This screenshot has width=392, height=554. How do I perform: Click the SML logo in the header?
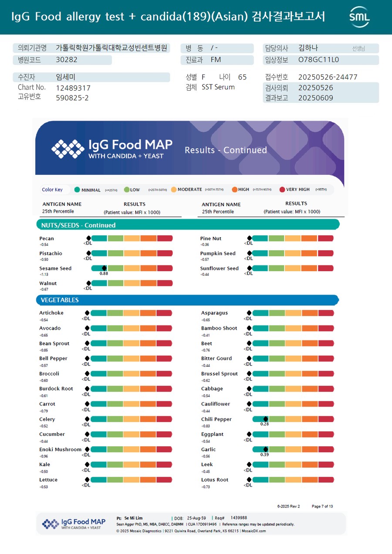pos(359,17)
